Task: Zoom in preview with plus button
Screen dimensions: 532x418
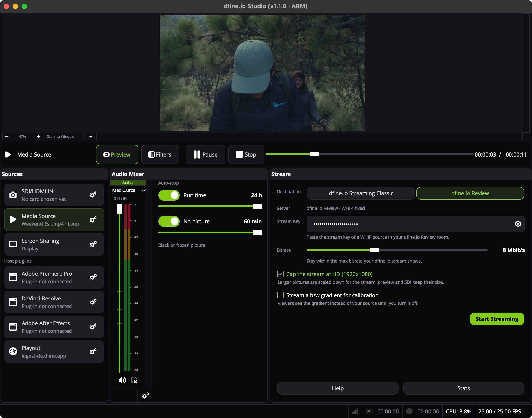Action: [38, 136]
